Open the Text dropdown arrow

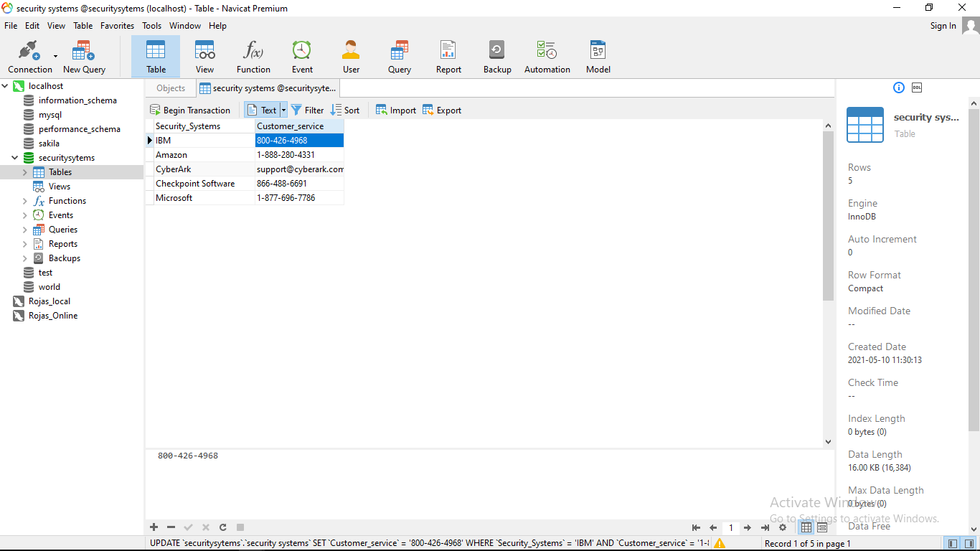[x=283, y=110]
